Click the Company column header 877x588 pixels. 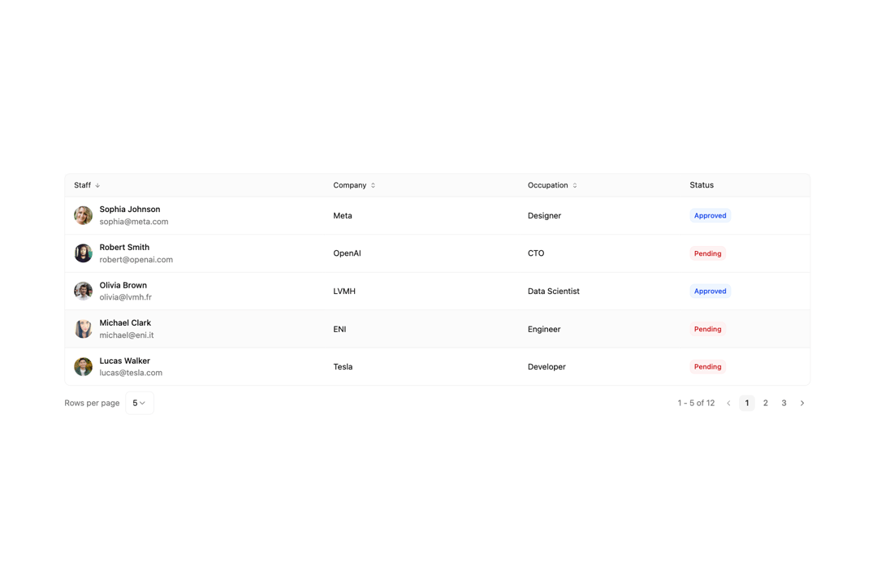point(349,185)
